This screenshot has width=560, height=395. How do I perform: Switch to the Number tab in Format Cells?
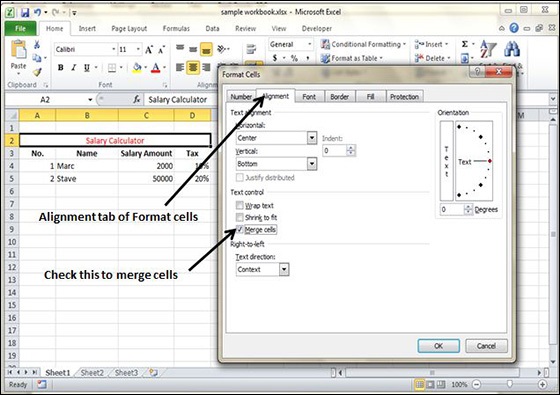coord(241,97)
